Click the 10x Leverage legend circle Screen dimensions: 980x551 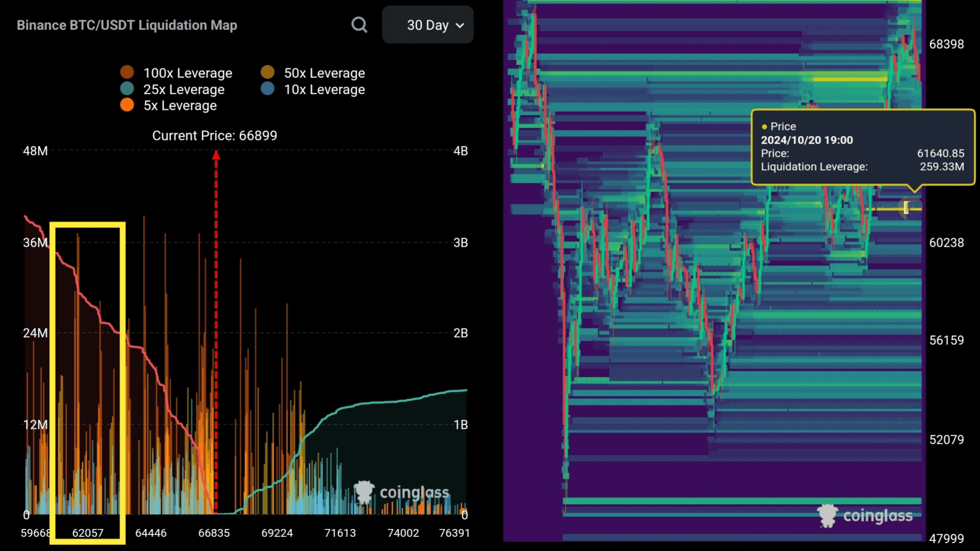click(x=267, y=89)
